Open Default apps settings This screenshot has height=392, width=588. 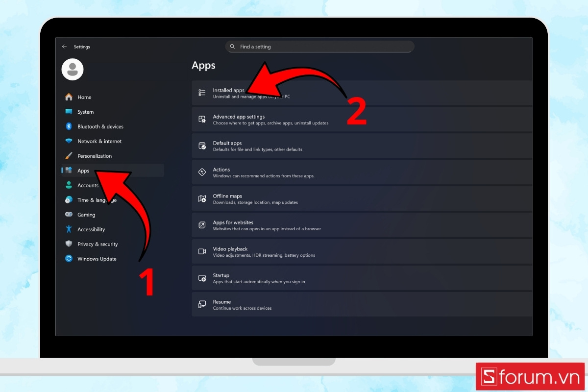[x=362, y=146]
